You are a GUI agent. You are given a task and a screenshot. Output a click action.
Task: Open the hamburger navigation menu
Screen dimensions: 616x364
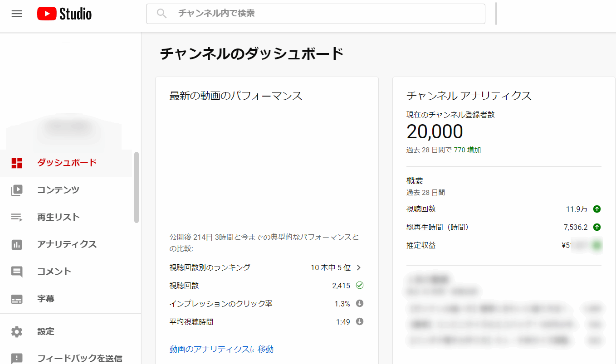(x=17, y=14)
